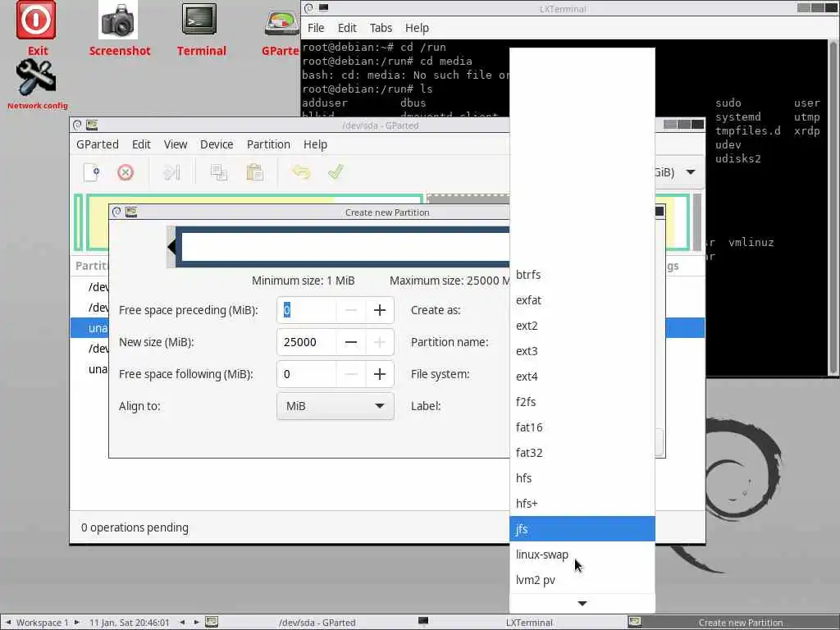This screenshot has width=840, height=630.
Task: Click the Undo last operation icon
Action: point(301,172)
